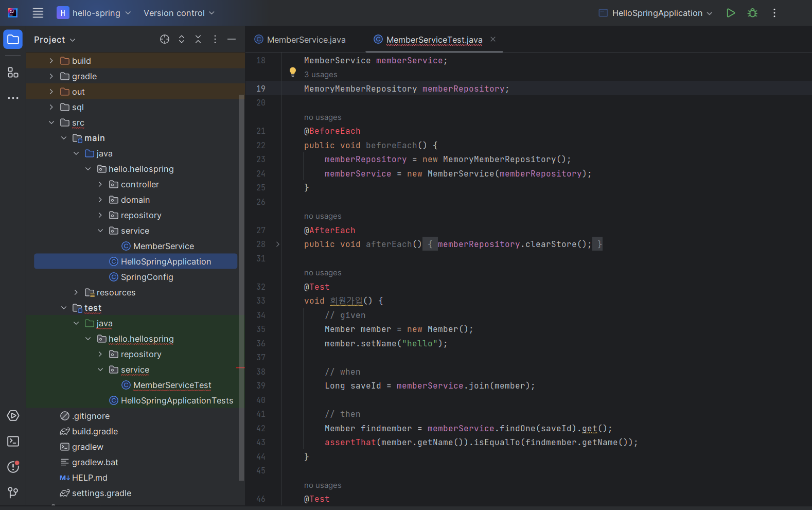Open the Services tool window icon
This screenshot has width=812, height=510.
[x=13, y=416]
